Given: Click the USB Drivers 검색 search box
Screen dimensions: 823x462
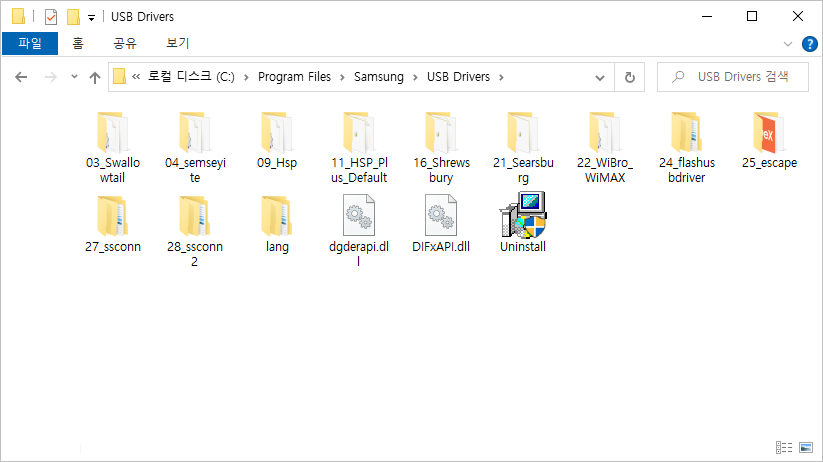Looking at the screenshot, I should pyautogui.click(x=733, y=77).
